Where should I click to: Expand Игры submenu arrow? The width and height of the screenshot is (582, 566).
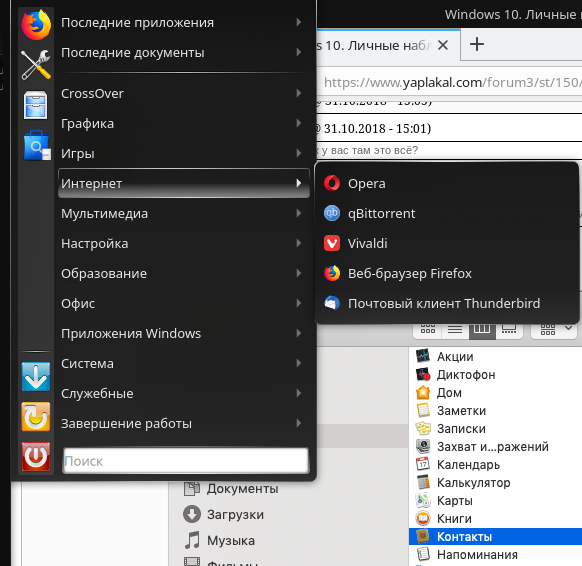click(299, 153)
